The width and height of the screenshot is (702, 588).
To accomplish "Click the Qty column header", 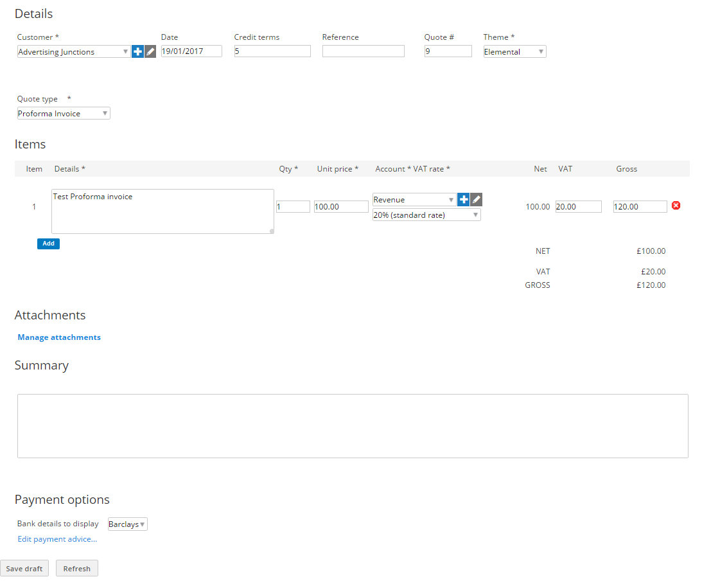I will pyautogui.click(x=288, y=169).
